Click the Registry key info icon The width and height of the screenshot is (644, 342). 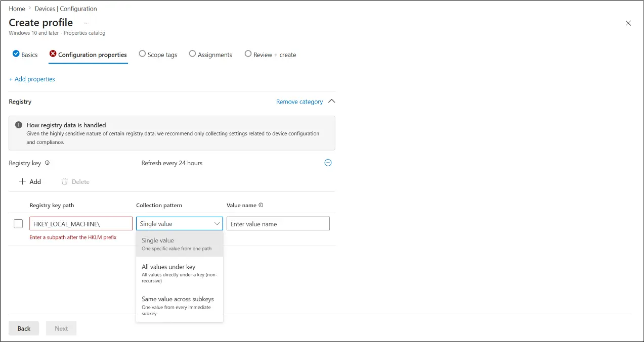coord(47,163)
